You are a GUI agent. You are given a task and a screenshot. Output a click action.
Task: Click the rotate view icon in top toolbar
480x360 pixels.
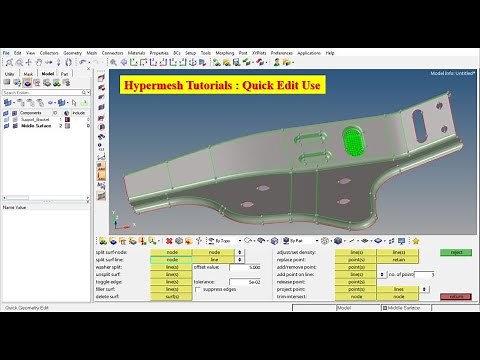[x=69, y=62]
